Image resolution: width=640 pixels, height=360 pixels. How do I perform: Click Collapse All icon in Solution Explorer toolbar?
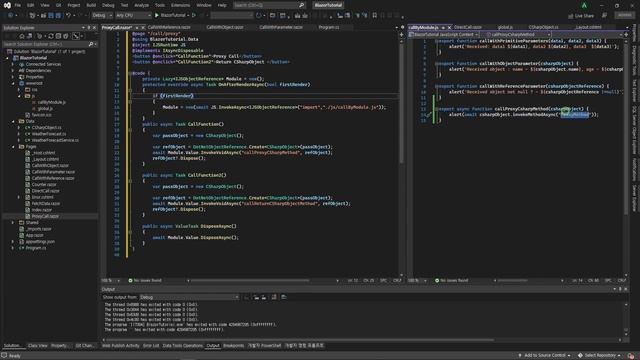[58, 36]
